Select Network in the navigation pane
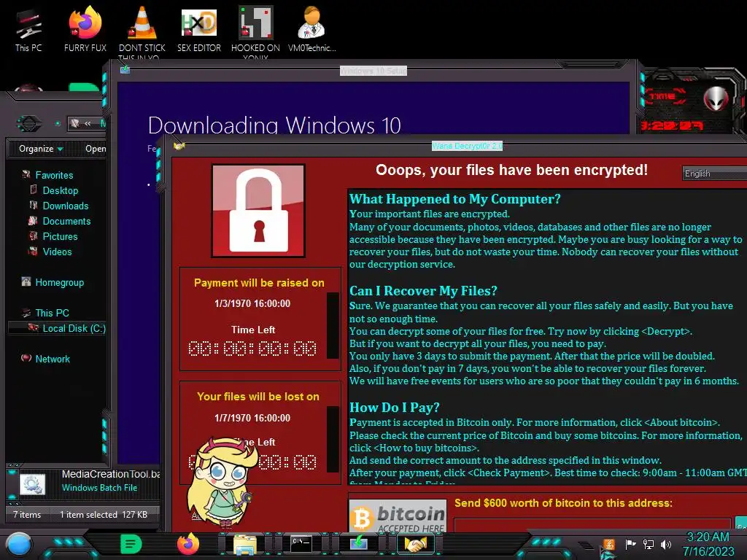 click(x=53, y=359)
